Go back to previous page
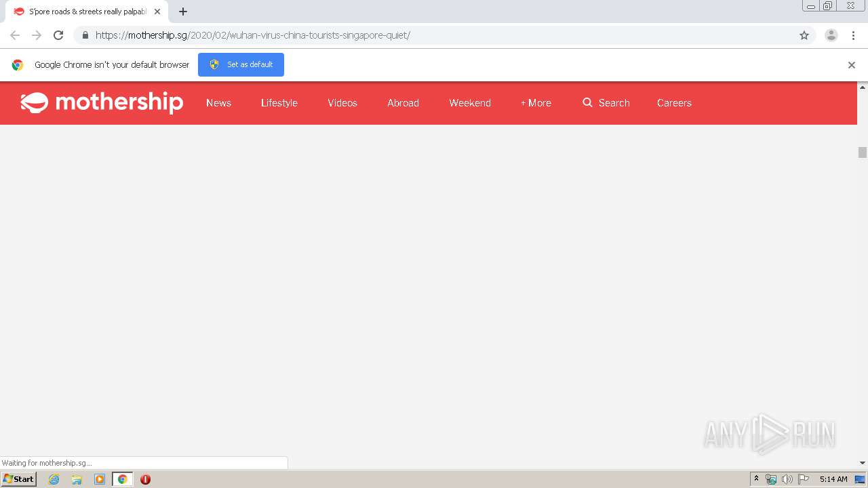Viewport: 868px width, 488px height. coord(15,35)
